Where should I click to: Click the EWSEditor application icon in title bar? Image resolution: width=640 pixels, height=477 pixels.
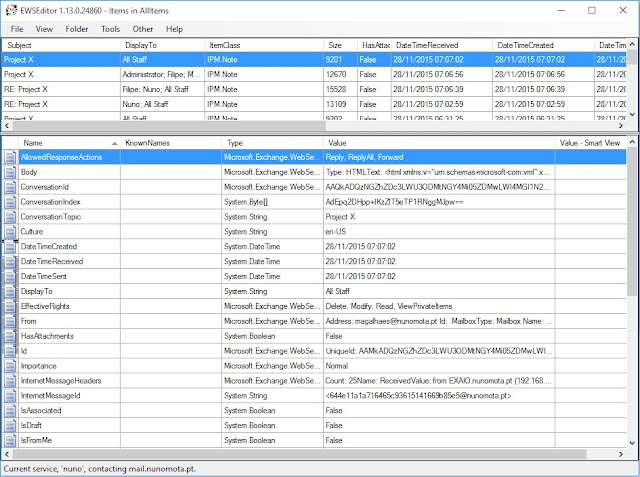click(x=11, y=10)
